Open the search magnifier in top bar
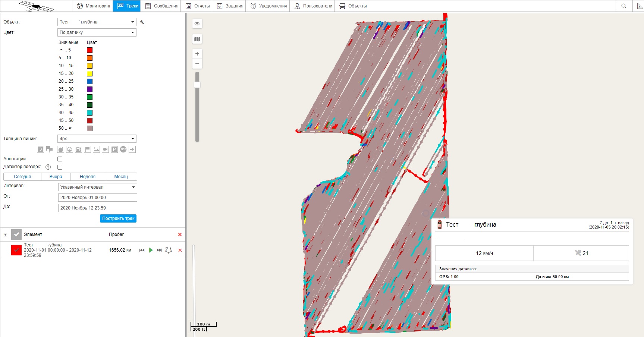 pyautogui.click(x=624, y=6)
